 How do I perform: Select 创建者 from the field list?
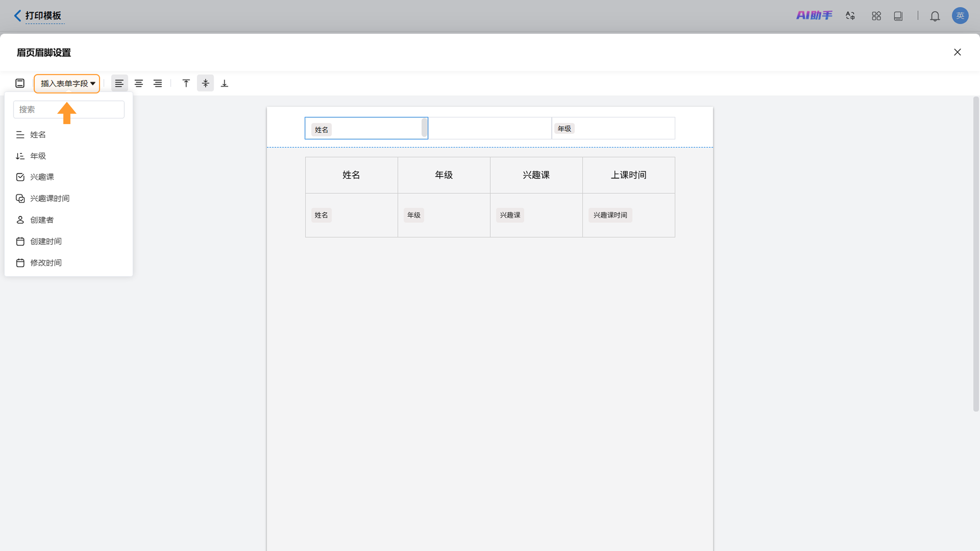68,220
